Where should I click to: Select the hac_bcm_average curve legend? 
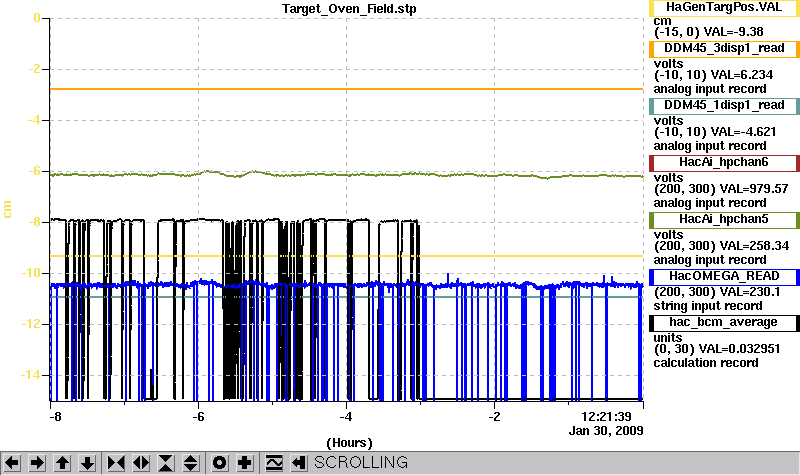click(724, 323)
